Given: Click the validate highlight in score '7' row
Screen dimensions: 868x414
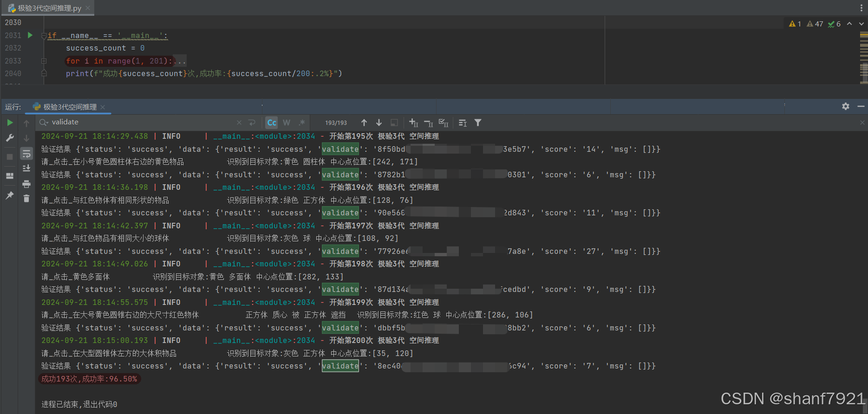Looking at the screenshot, I should [x=340, y=366].
